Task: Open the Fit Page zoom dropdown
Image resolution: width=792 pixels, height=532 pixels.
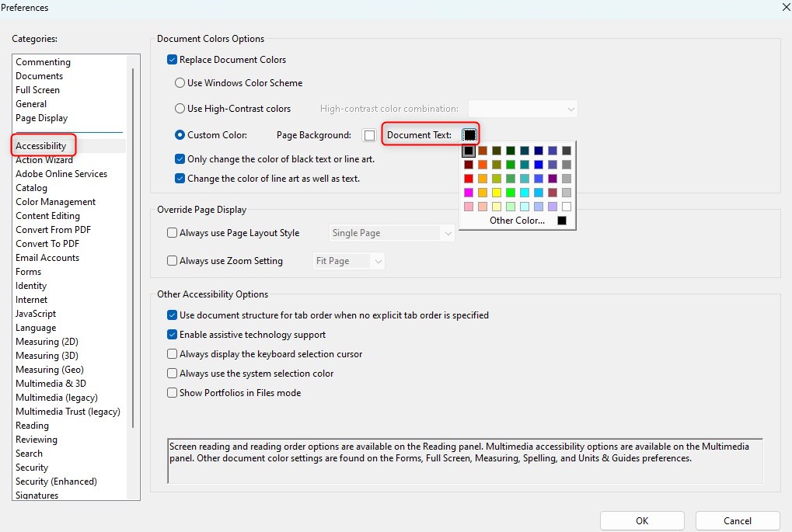Action: click(x=348, y=260)
